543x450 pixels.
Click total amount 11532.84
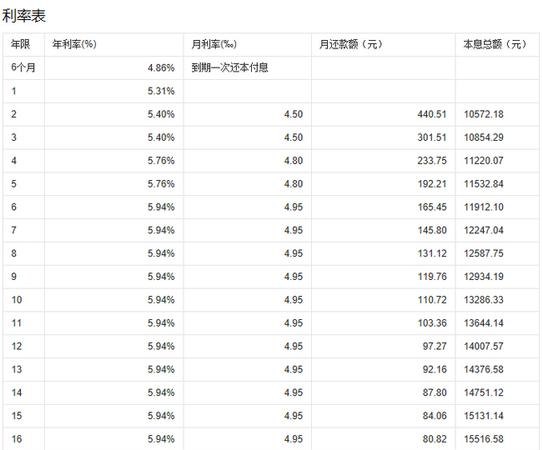[x=484, y=184]
